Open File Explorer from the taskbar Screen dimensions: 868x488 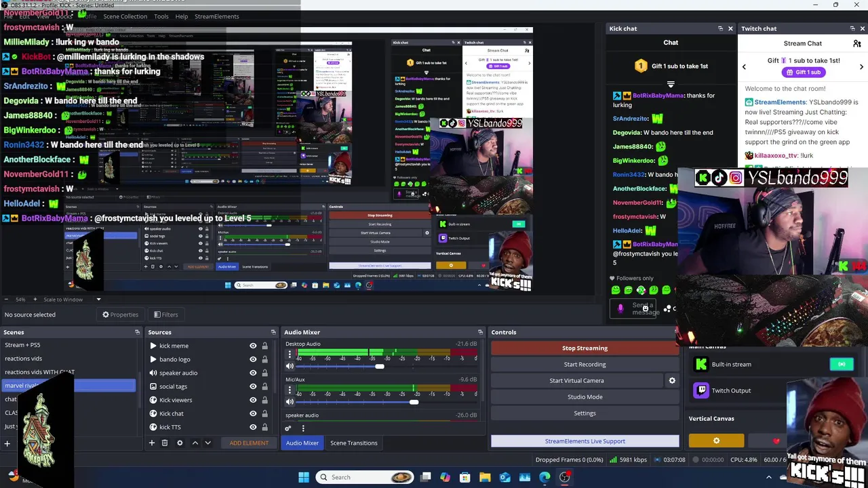coord(485,477)
